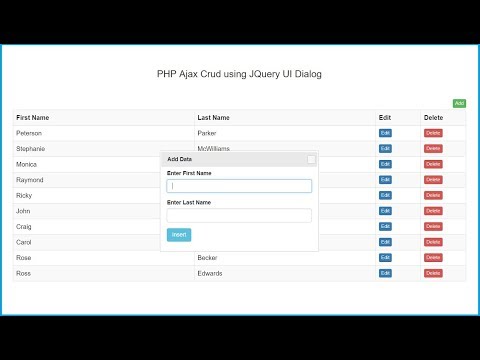Edit the Rose Becker row
Screen dimensions: 480x360
(x=385, y=258)
